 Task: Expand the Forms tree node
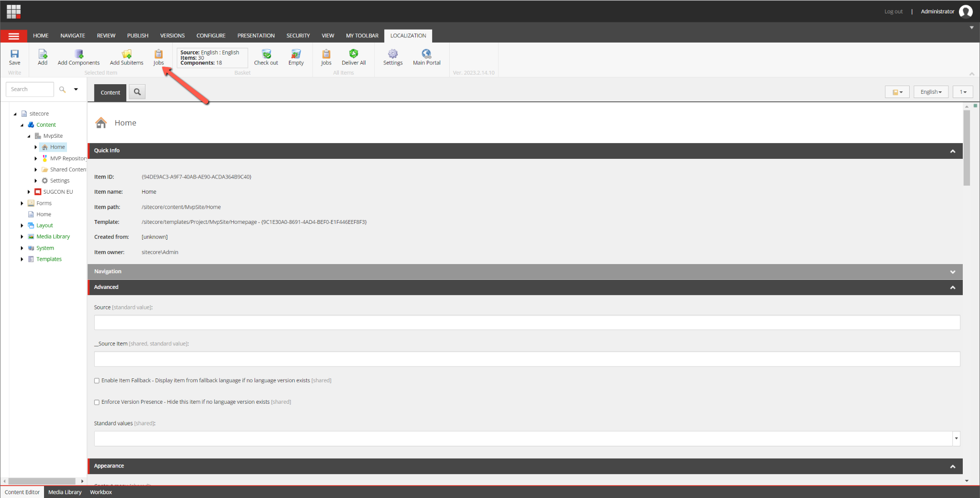pyautogui.click(x=22, y=203)
